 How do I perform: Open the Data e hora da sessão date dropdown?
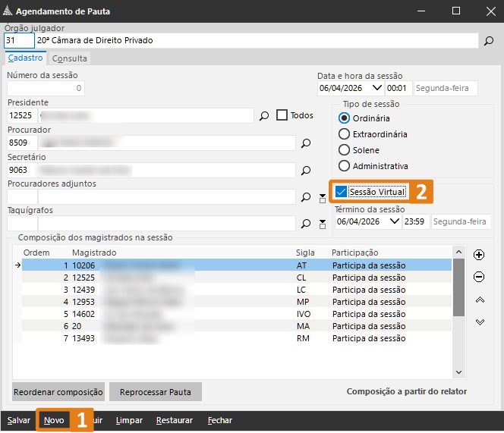[377, 88]
